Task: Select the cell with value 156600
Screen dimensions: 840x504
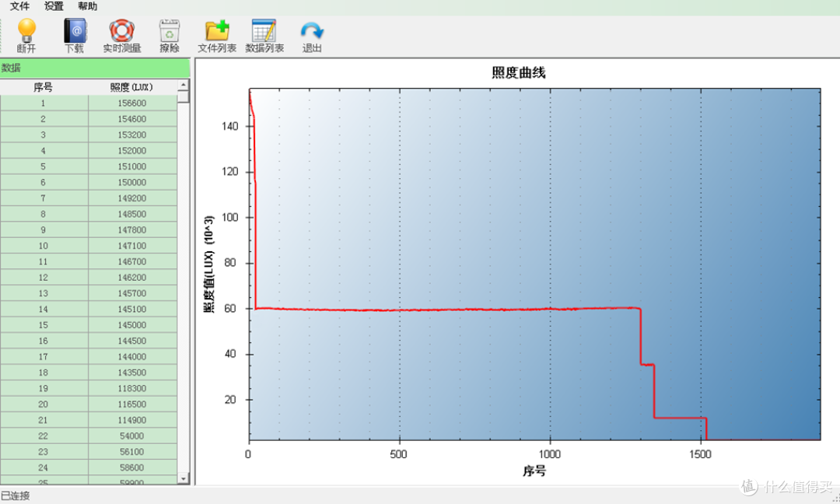Action: pos(132,103)
